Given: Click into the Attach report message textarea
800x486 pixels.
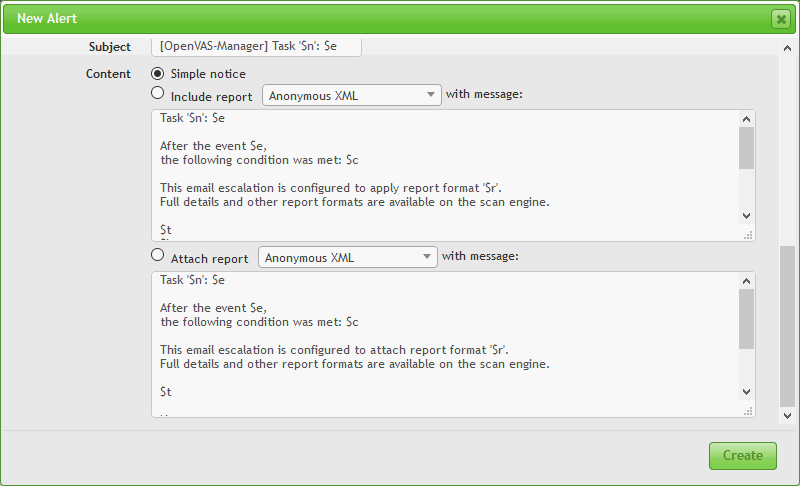Looking at the screenshot, I should (x=440, y=340).
